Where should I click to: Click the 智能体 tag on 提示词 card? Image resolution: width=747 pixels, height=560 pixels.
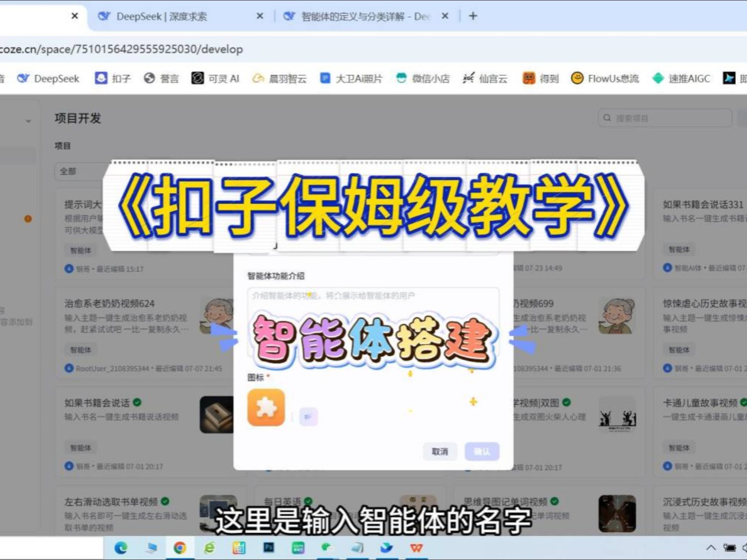[x=81, y=250]
